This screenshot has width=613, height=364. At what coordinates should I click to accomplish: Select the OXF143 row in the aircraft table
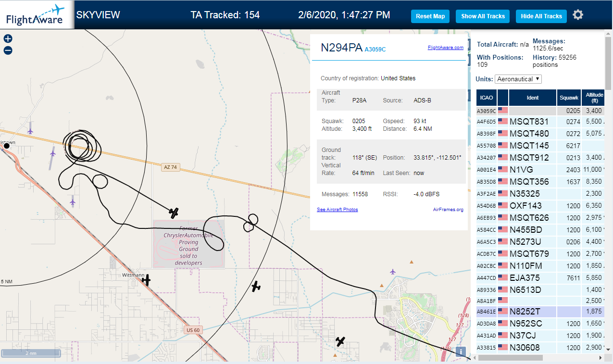click(540, 206)
